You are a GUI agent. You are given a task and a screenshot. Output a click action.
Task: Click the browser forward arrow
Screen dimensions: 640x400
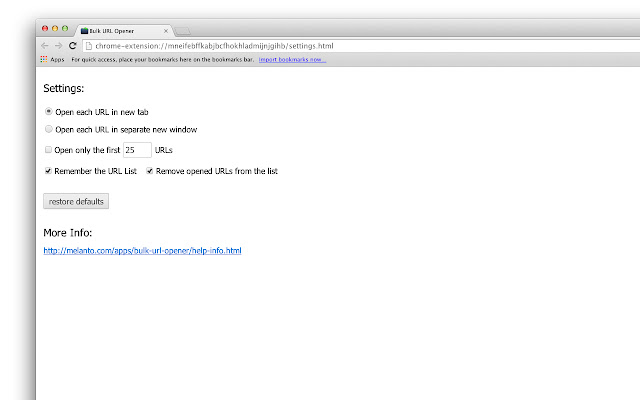(x=58, y=46)
